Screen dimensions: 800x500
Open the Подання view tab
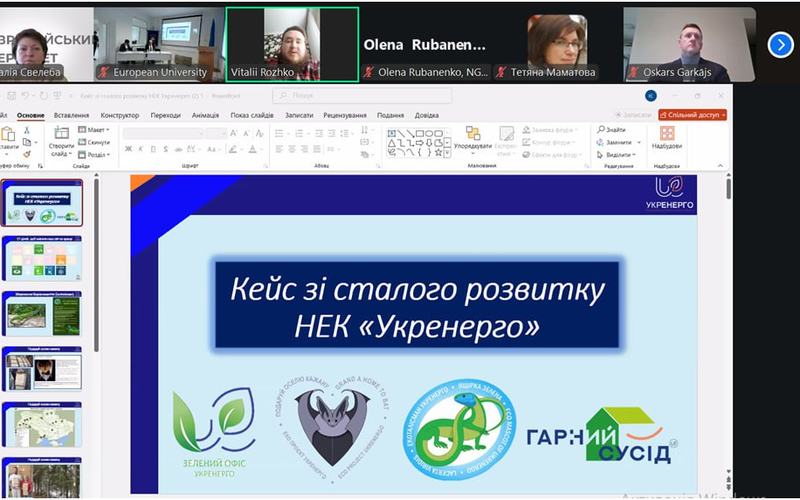[390, 115]
